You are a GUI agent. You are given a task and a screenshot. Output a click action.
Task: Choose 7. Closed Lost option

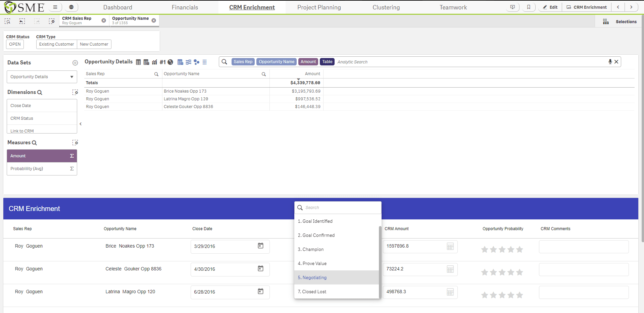click(x=337, y=292)
